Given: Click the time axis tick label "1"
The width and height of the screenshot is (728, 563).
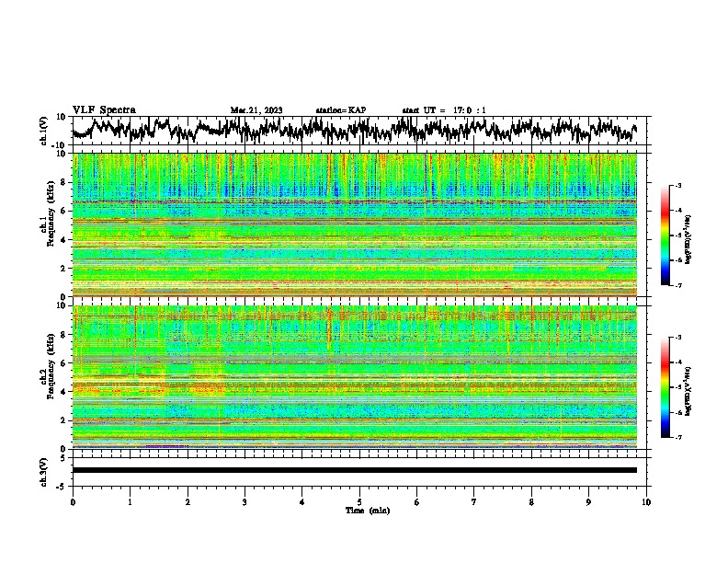Looking at the screenshot, I should [130, 502].
